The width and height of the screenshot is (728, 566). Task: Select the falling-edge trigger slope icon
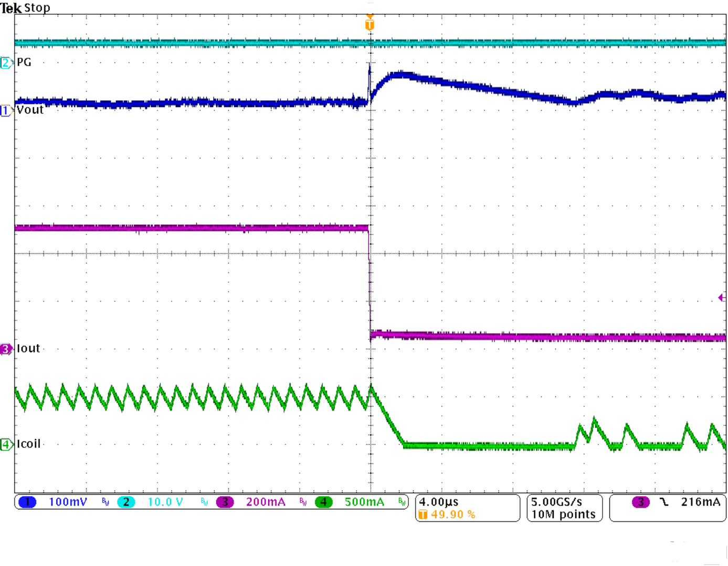pos(663,501)
